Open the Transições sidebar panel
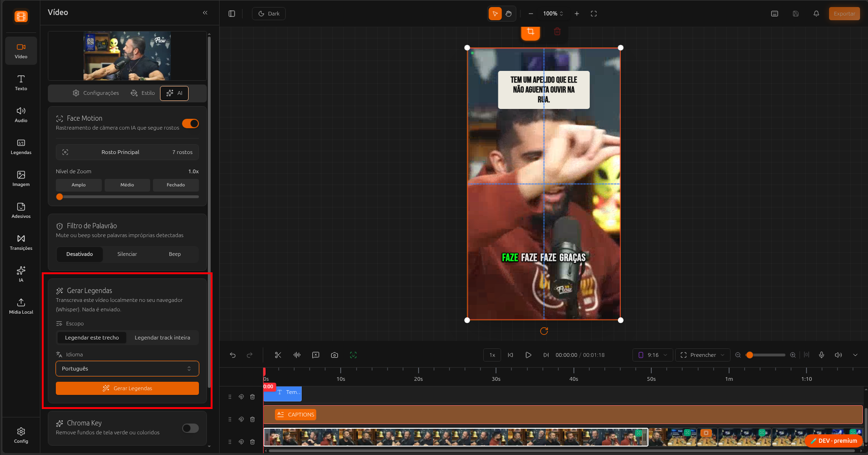The height and width of the screenshot is (455, 868). (x=21, y=242)
